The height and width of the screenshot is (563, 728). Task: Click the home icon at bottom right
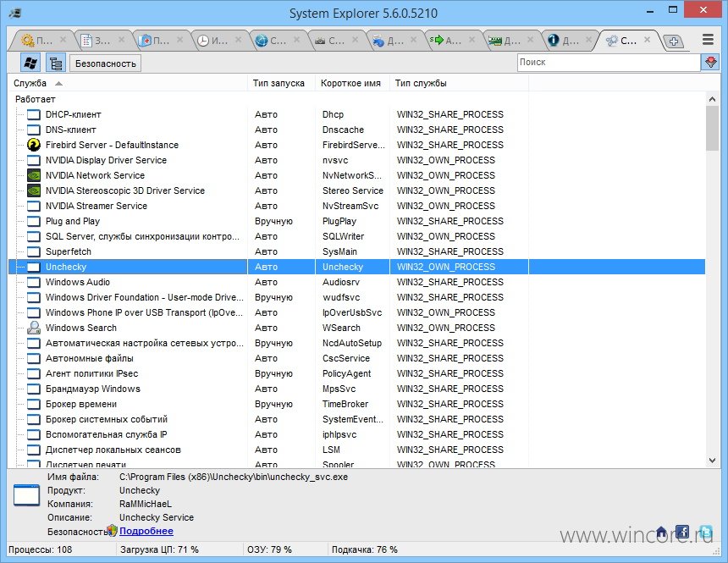662,532
